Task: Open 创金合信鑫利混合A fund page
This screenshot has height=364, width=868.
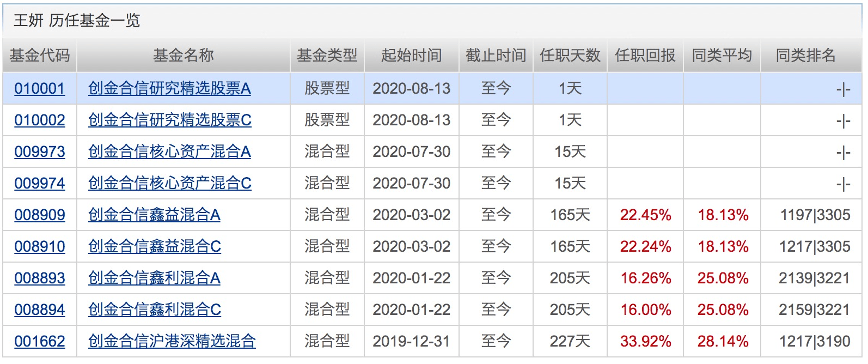Action: click(154, 278)
